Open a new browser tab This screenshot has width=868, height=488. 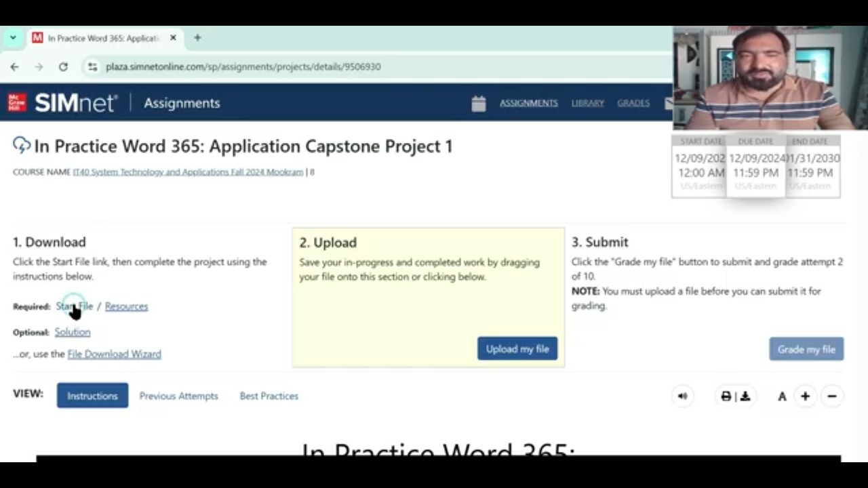(x=197, y=38)
